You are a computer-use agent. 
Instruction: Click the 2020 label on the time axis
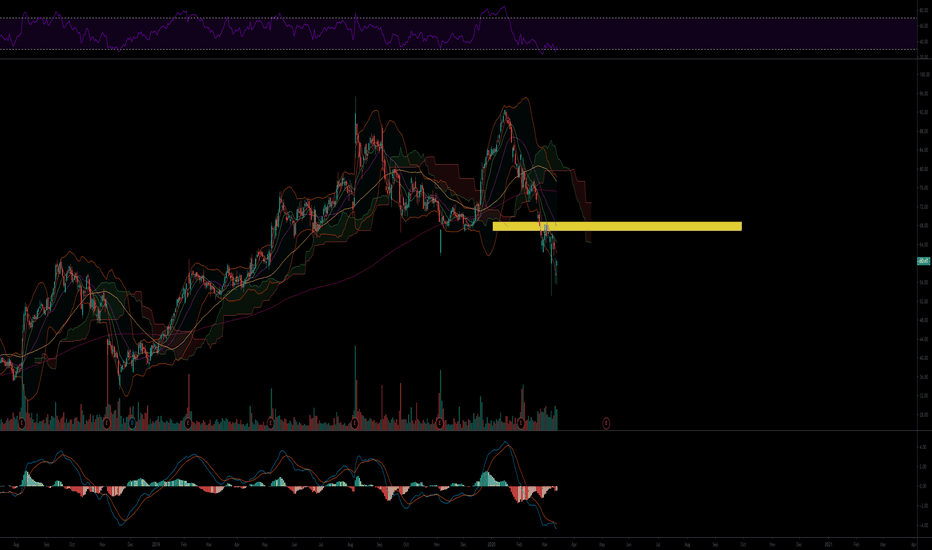click(x=492, y=544)
